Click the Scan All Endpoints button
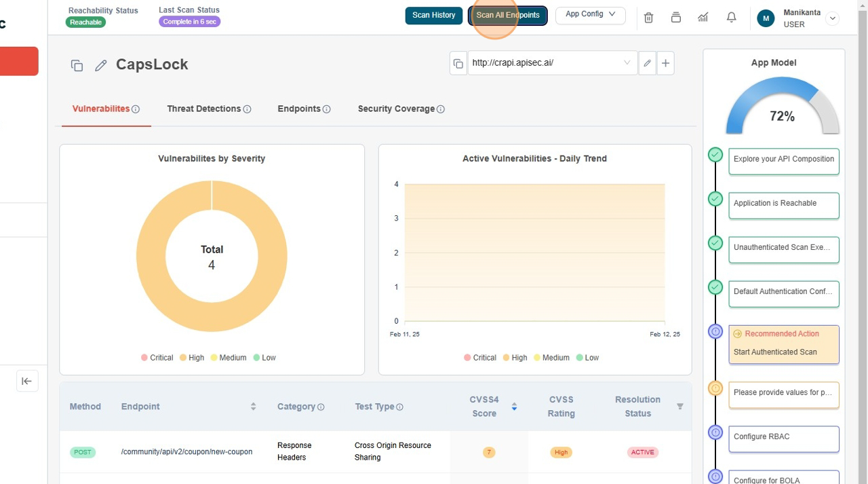 pos(507,15)
